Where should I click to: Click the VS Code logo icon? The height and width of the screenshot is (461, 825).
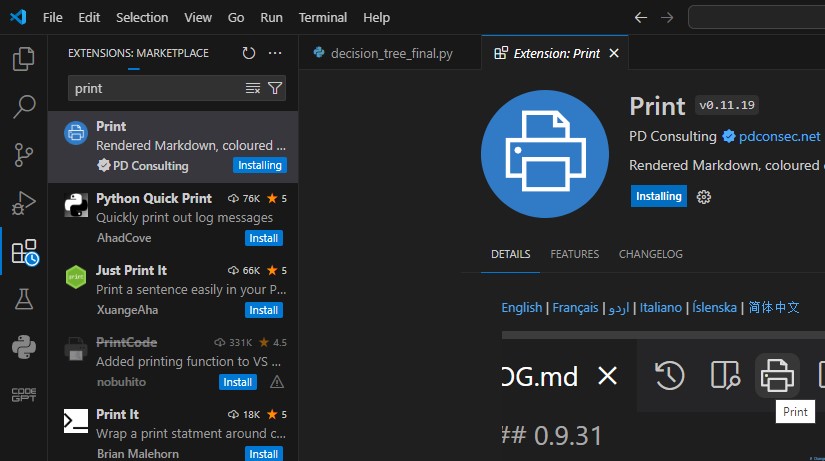click(x=18, y=17)
